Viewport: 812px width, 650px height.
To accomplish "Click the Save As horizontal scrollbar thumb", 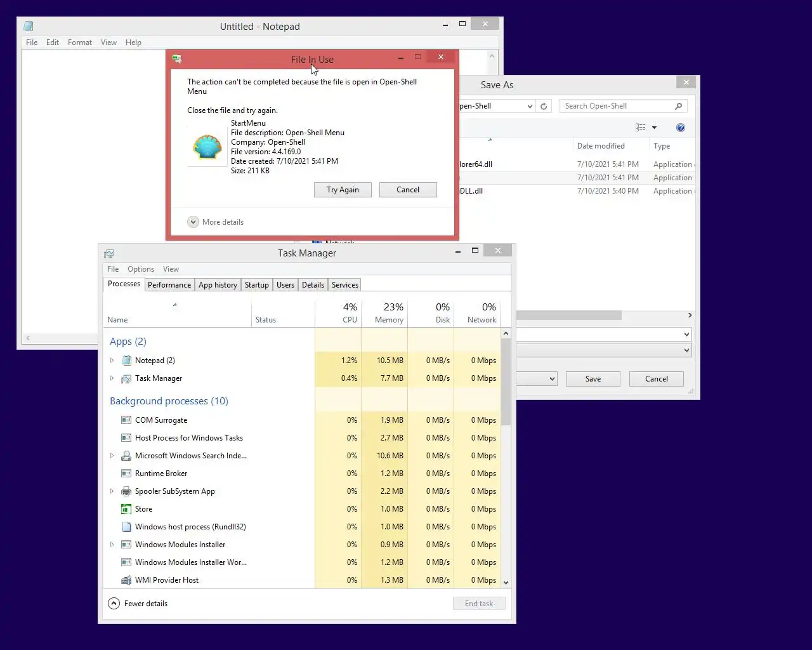I will coord(569,315).
